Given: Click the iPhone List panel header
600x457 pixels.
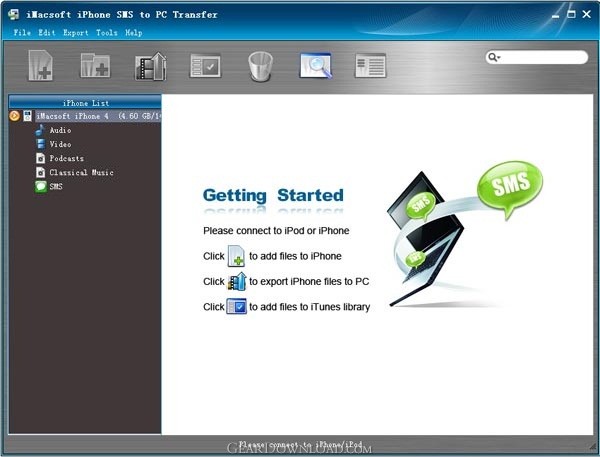Looking at the screenshot, I should click(x=85, y=102).
